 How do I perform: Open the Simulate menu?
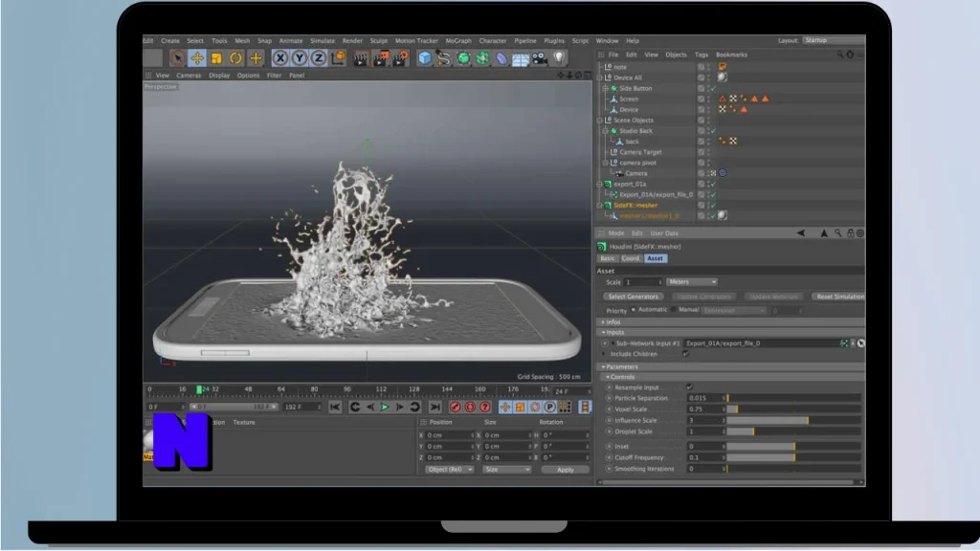point(323,40)
